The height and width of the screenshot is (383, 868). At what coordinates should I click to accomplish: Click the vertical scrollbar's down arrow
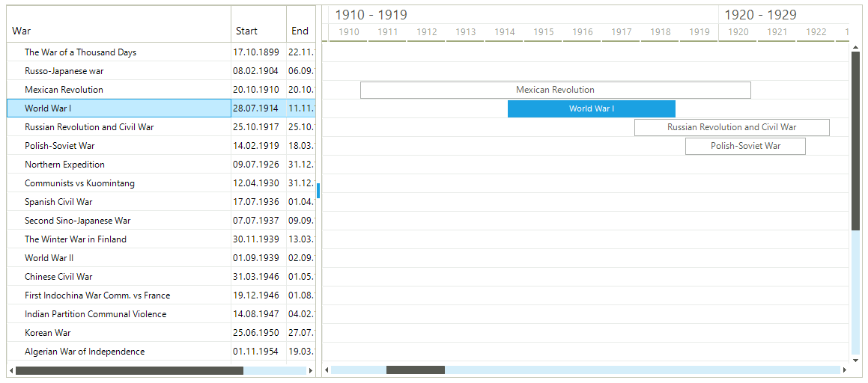point(855,358)
